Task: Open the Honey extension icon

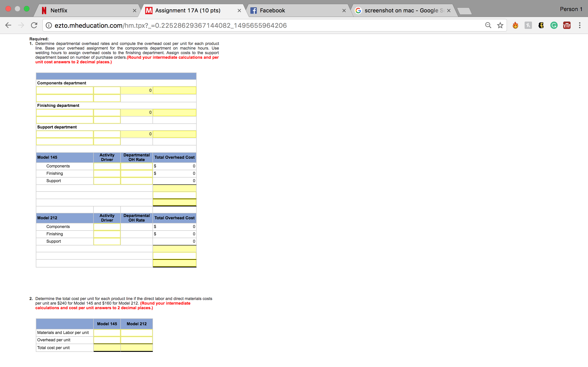Action: coord(528,25)
